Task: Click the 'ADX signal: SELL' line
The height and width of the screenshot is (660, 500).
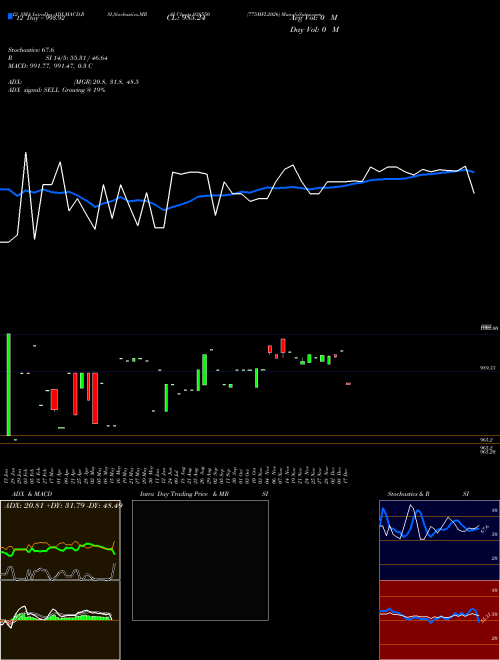Action: [56, 90]
